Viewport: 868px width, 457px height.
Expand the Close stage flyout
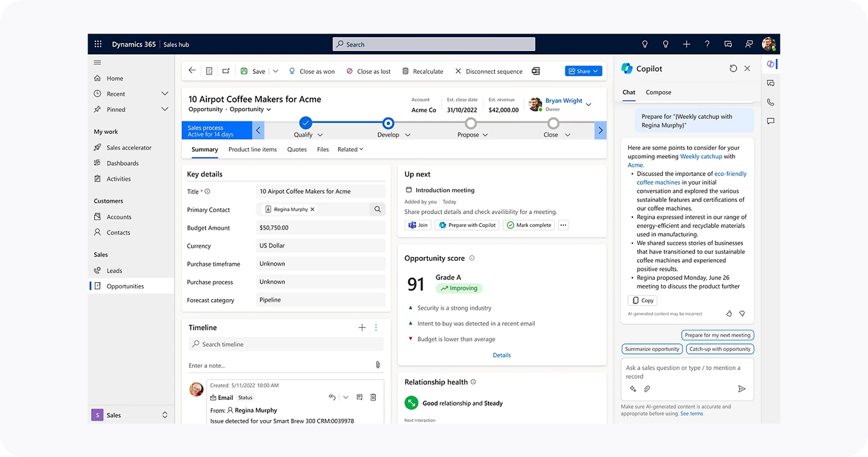coord(567,135)
